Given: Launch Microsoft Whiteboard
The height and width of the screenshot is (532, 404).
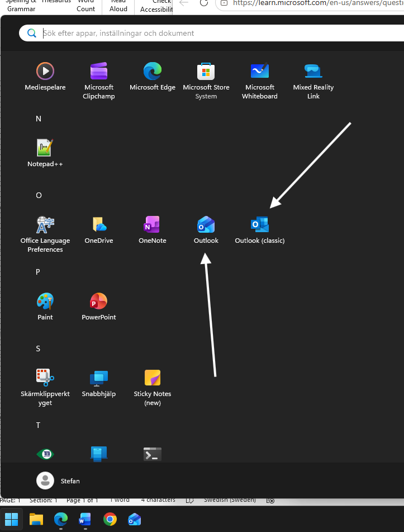Looking at the screenshot, I should (x=260, y=81).
